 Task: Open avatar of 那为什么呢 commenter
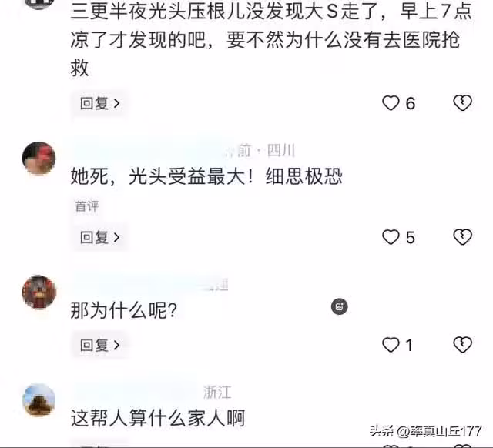[x=39, y=292]
